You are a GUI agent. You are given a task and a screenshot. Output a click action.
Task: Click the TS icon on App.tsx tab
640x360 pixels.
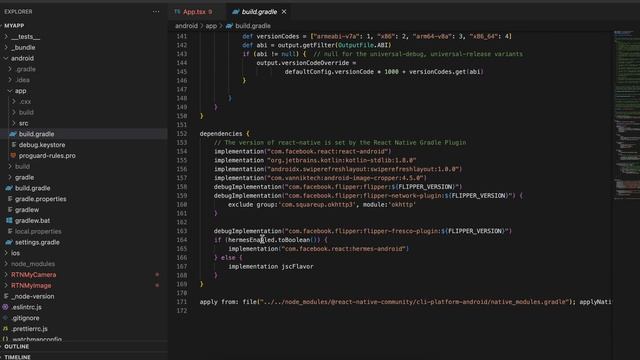tap(177, 12)
